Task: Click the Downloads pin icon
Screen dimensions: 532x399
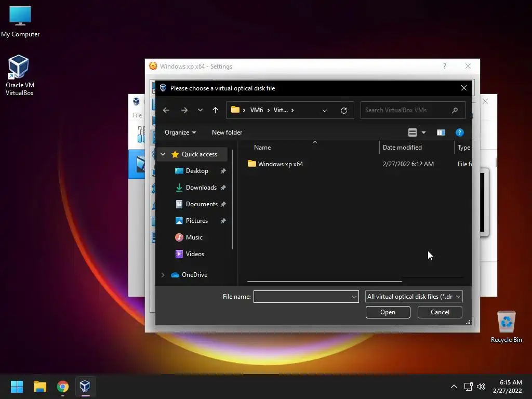Action: coord(223,188)
